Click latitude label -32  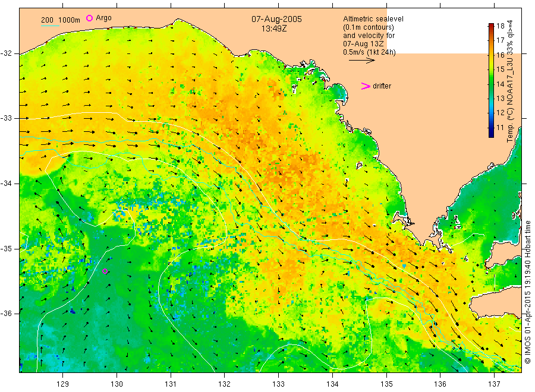pos(6,53)
